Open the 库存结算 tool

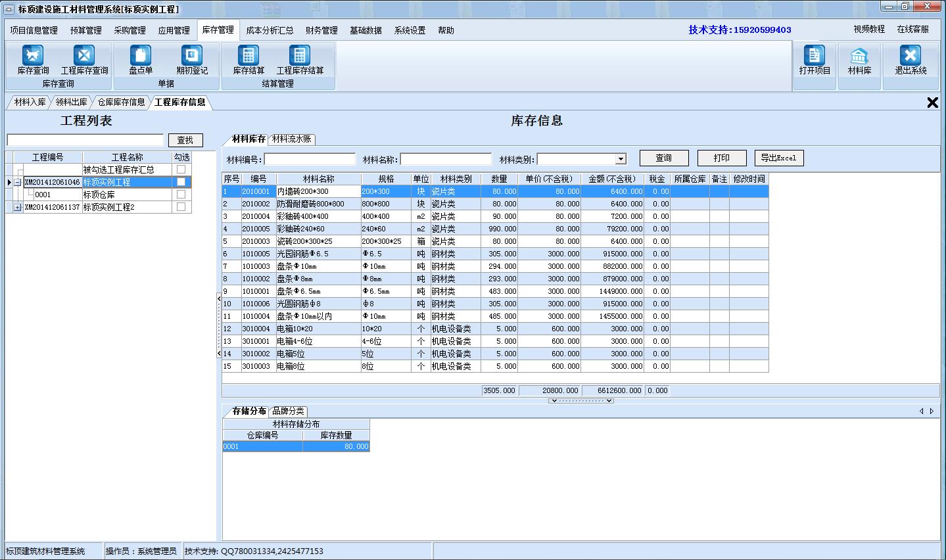click(x=247, y=64)
